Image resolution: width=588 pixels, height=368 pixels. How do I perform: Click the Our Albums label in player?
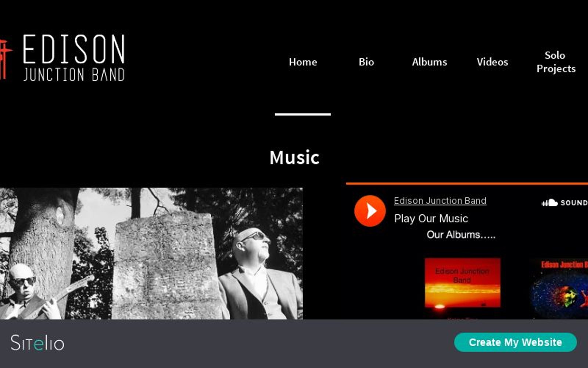(x=461, y=235)
